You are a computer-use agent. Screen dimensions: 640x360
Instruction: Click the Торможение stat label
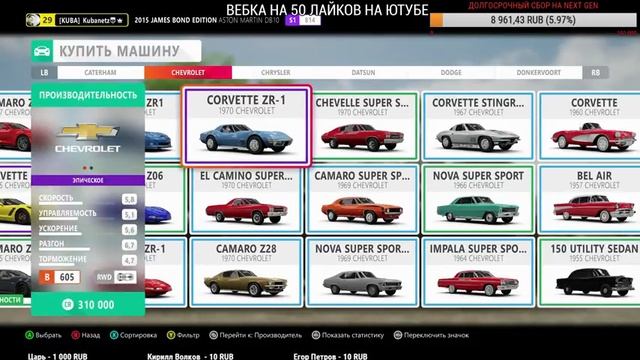click(62, 259)
